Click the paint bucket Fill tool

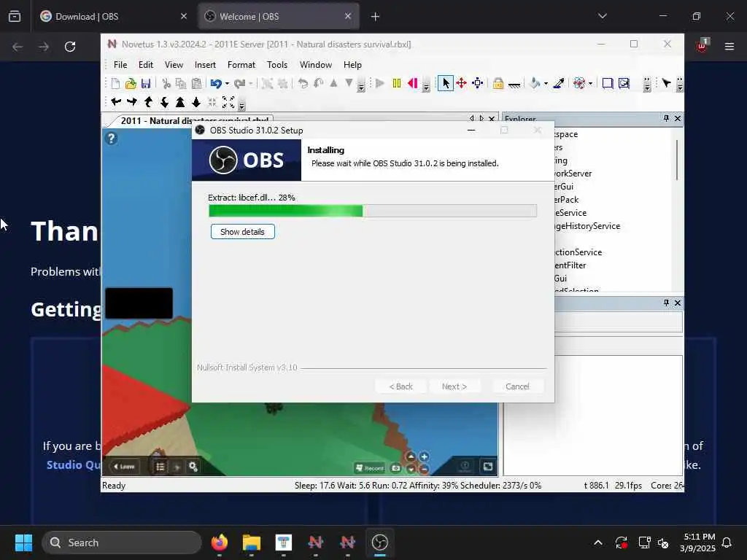[535, 84]
